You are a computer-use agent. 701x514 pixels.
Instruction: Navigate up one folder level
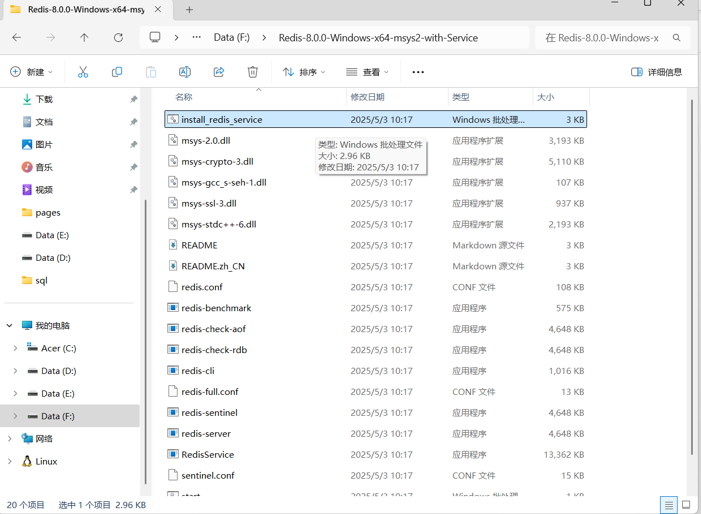[84, 38]
